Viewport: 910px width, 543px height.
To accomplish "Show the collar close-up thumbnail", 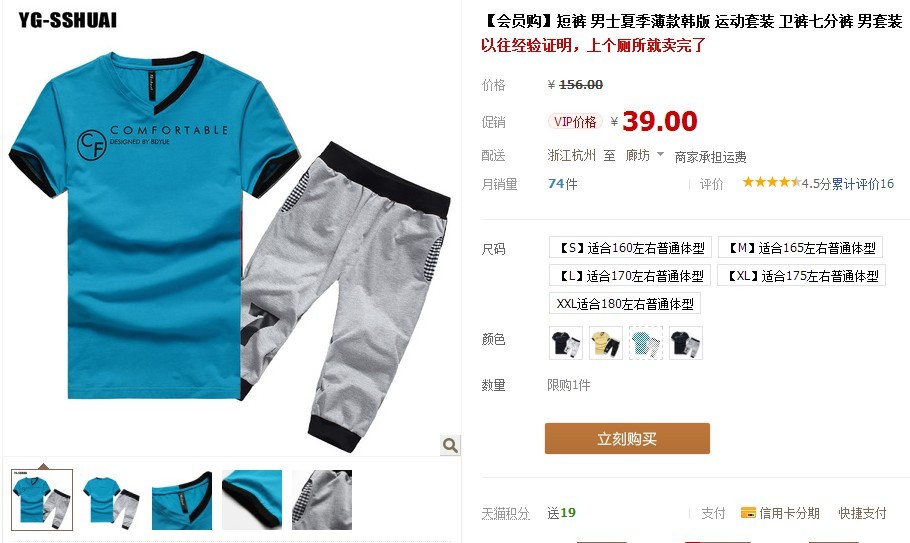I will [182, 500].
